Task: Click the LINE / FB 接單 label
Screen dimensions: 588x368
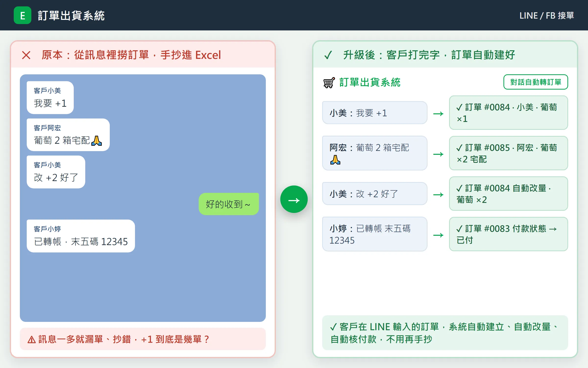Action: click(547, 15)
